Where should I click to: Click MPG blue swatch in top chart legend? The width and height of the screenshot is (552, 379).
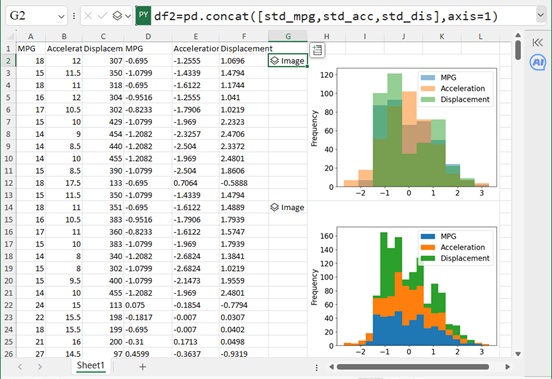[428, 77]
